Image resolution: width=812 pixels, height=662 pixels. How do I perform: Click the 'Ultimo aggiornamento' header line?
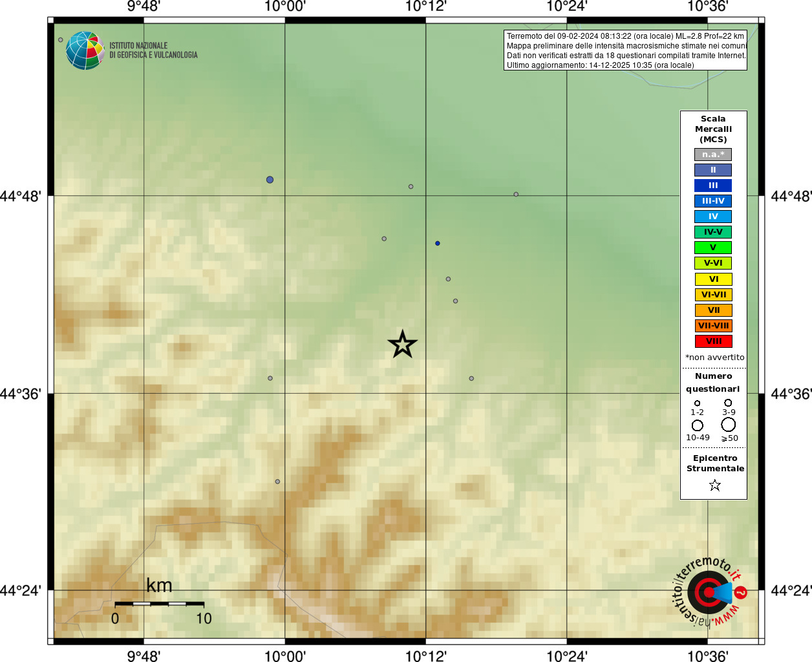click(x=600, y=65)
